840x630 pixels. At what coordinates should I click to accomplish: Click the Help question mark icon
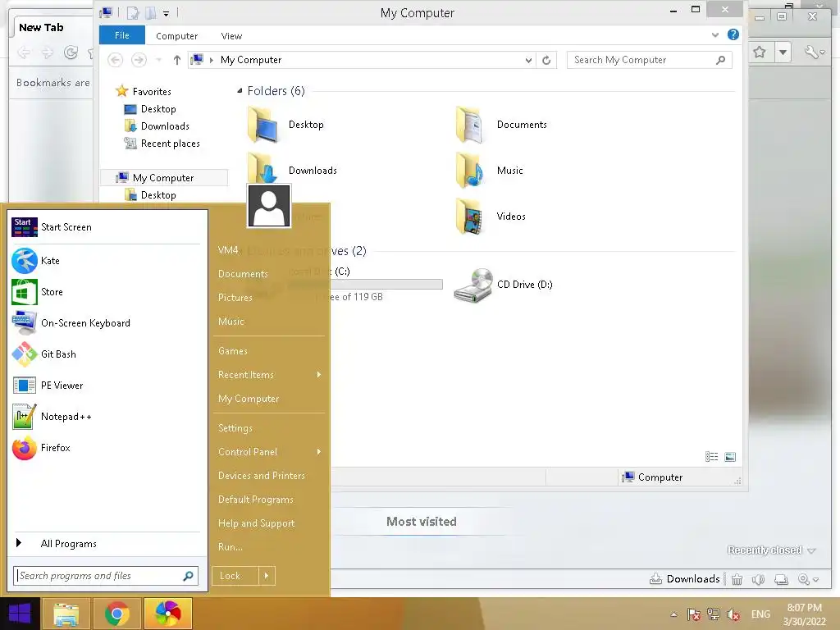click(733, 34)
